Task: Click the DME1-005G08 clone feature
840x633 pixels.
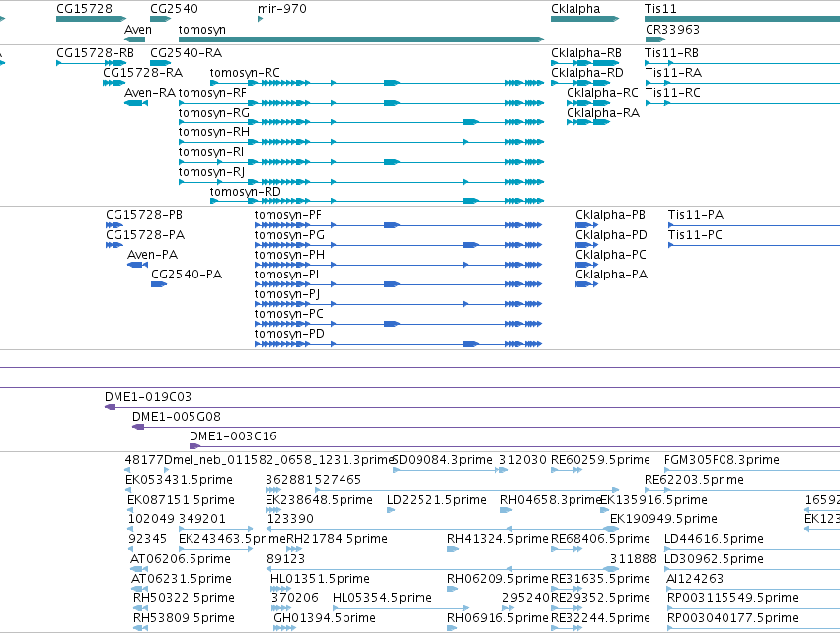Action: tap(486, 428)
